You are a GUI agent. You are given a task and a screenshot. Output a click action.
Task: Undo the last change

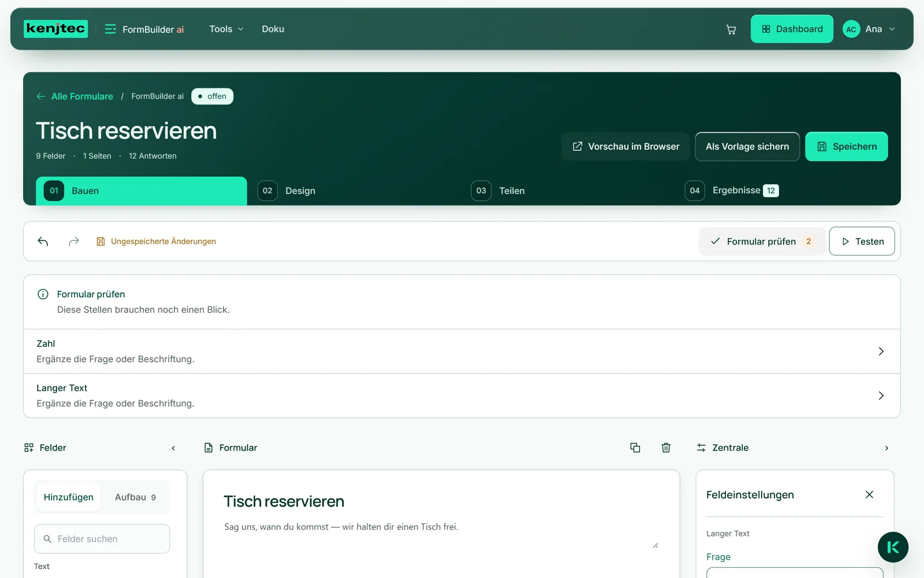coord(43,241)
